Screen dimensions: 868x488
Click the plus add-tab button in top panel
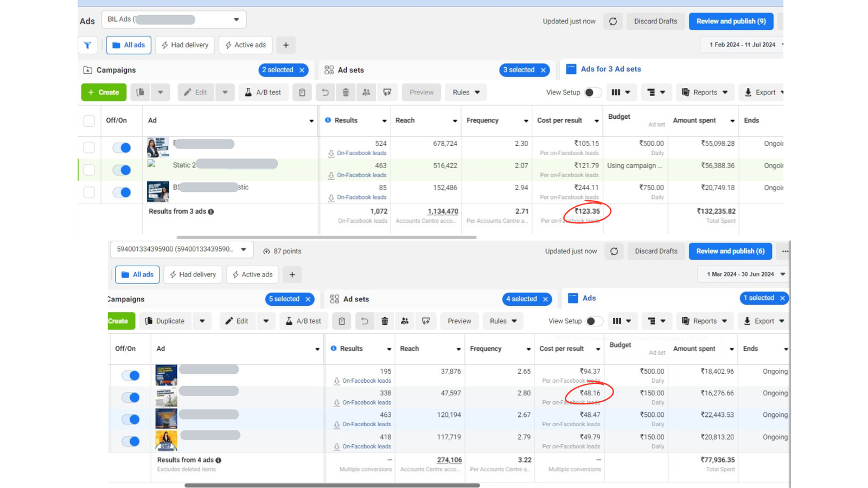click(286, 45)
